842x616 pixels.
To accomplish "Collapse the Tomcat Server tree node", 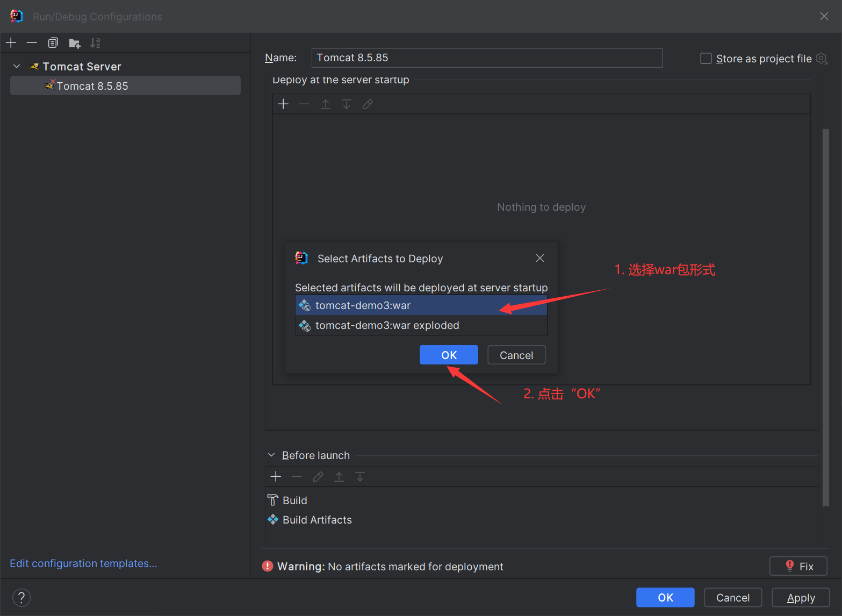I will click(17, 66).
